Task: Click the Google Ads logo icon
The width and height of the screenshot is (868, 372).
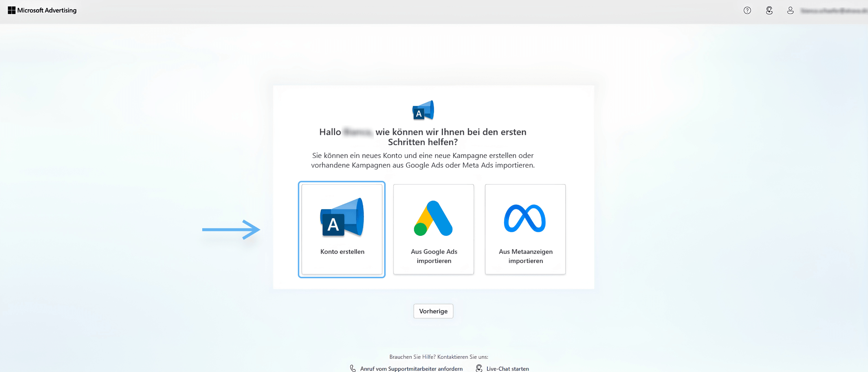Action: [x=433, y=218]
